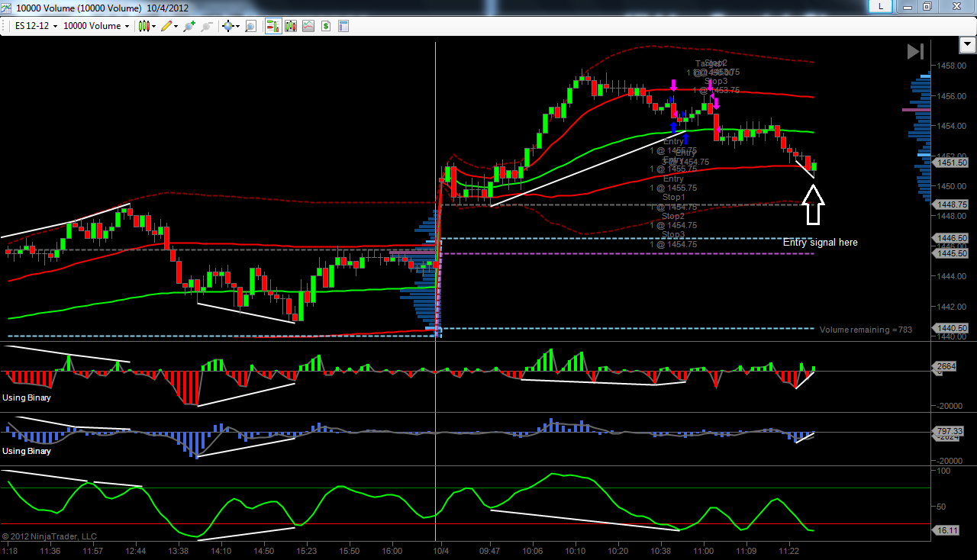The height and width of the screenshot is (560, 977).
Task: Click the 11:22 time axis label
Action: pos(789,551)
